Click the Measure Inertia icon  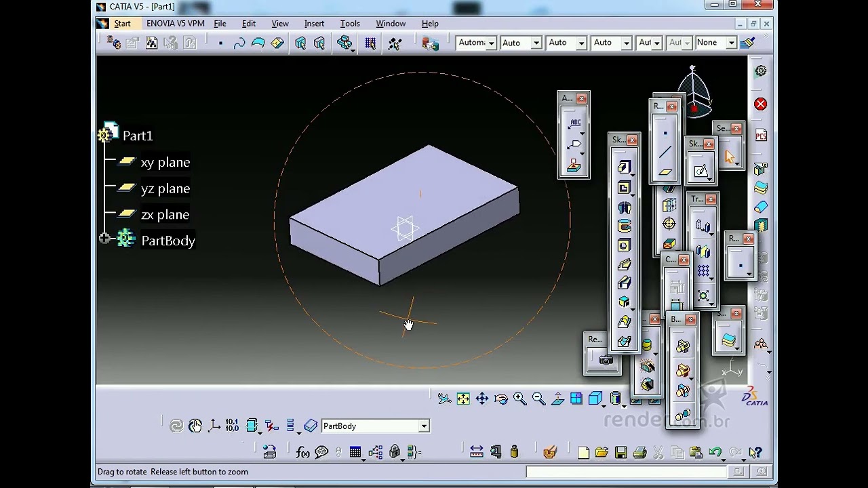pos(514,452)
